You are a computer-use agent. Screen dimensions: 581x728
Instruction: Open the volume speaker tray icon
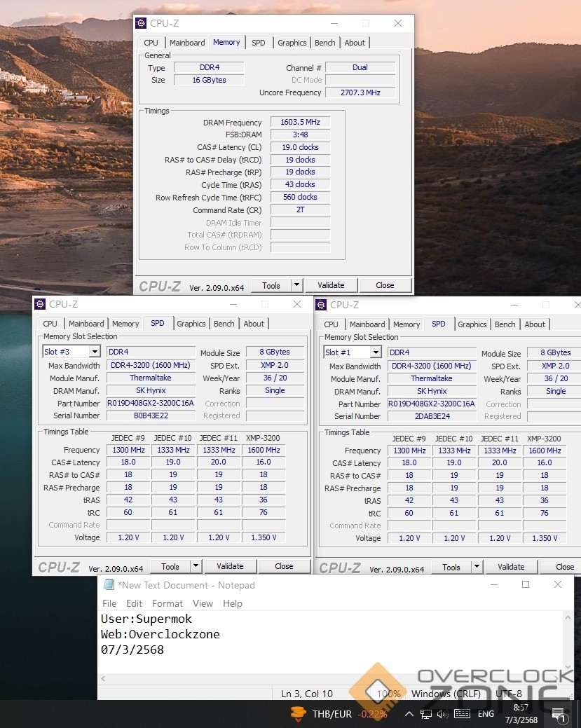[x=442, y=714]
